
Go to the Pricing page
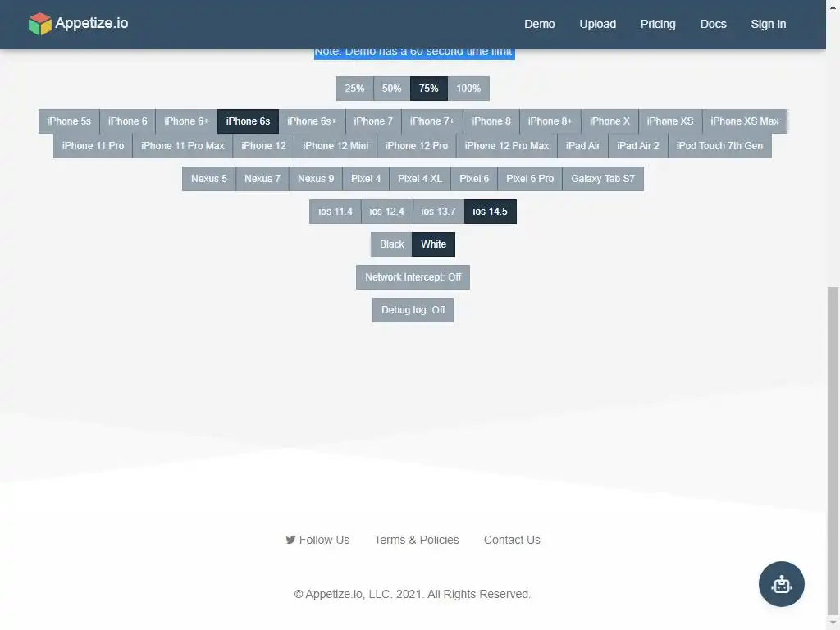pos(658,24)
